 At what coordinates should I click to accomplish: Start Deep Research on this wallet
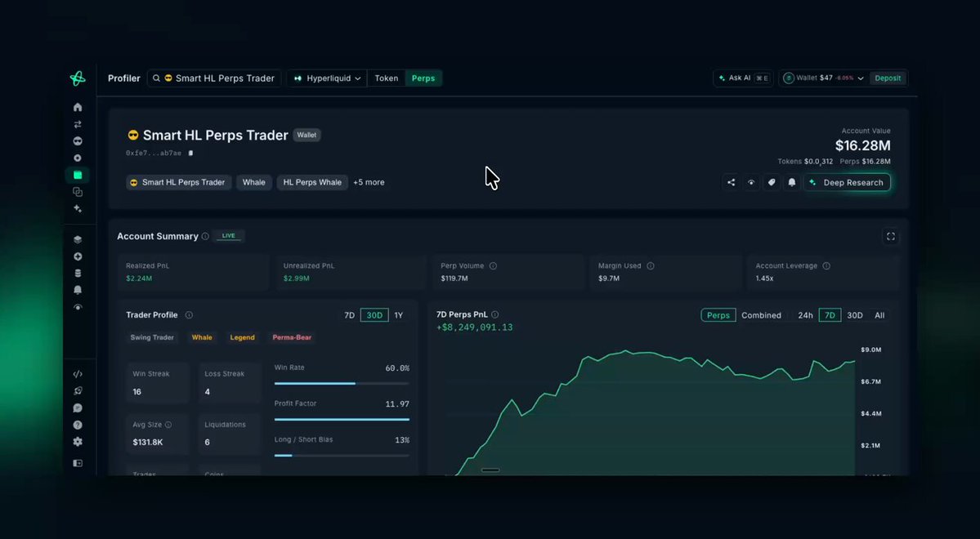click(x=848, y=182)
